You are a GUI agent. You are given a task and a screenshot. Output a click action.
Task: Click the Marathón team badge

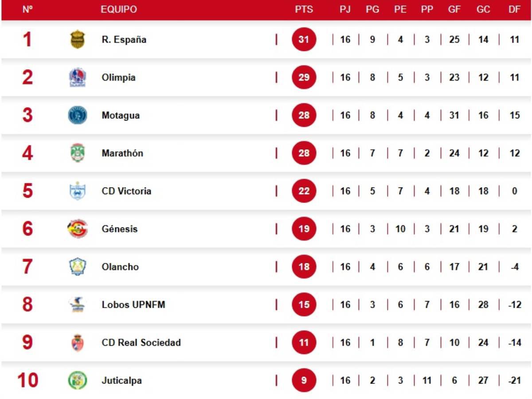[x=78, y=153]
